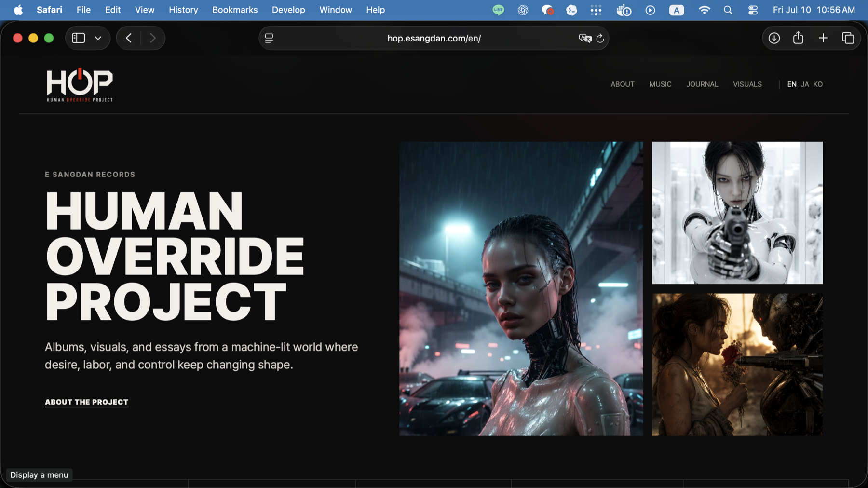This screenshot has height=488, width=868.
Task: Close the Safari window
Action: click(18, 38)
